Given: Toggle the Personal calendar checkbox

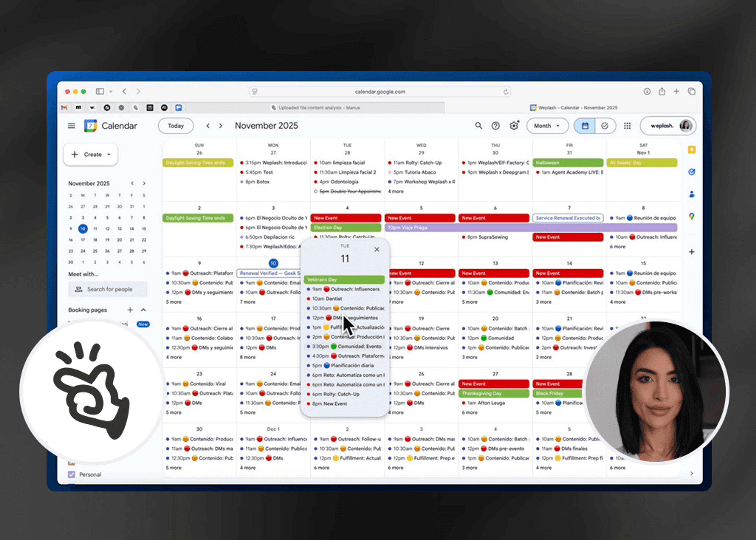Looking at the screenshot, I should pyautogui.click(x=71, y=475).
